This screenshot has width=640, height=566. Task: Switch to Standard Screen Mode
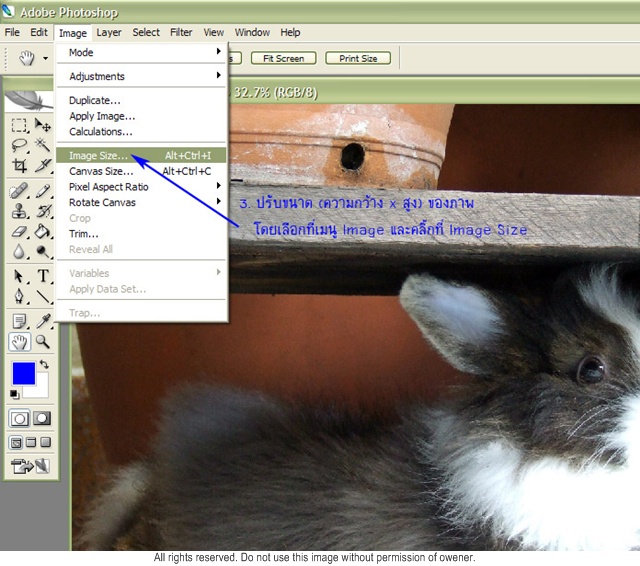(16, 442)
